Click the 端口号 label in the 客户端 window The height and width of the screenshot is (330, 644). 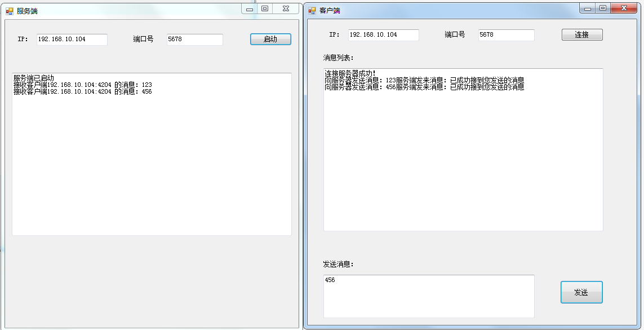click(455, 34)
